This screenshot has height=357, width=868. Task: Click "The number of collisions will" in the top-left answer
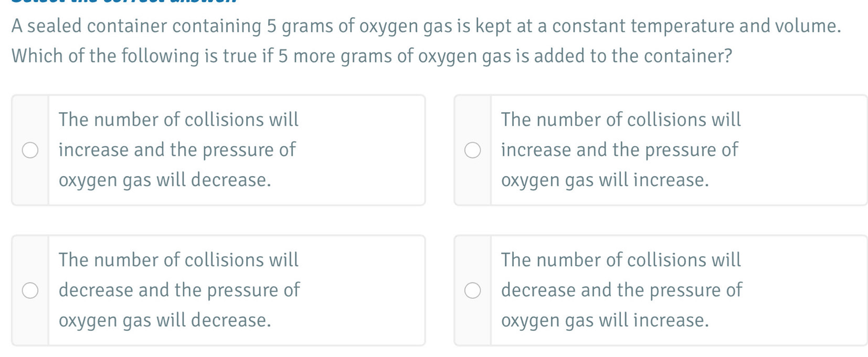pyautogui.click(x=178, y=120)
